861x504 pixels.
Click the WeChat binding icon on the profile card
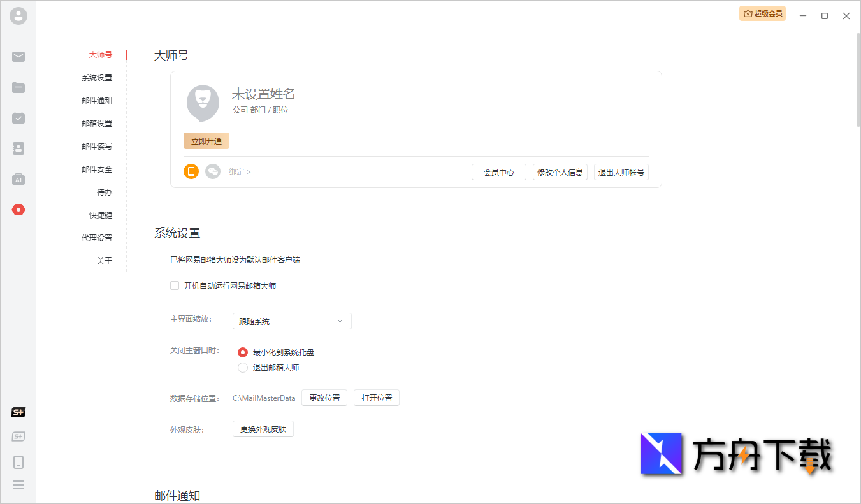pos(213,170)
